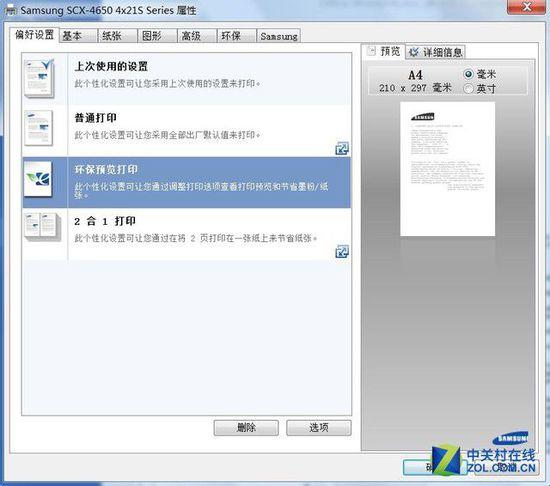Click description text under 上次使用的设置

point(167,83)
